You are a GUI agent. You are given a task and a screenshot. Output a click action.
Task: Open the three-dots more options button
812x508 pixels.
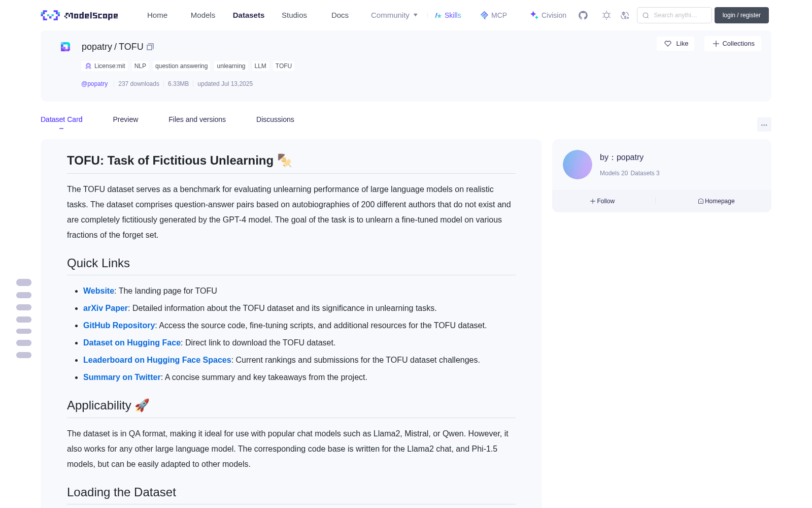click(x=764, y=124)
